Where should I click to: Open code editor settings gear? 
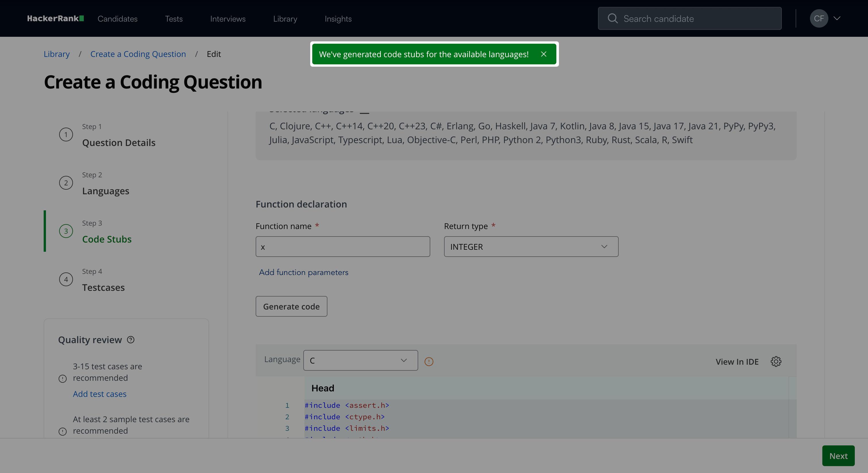[776, 362]
